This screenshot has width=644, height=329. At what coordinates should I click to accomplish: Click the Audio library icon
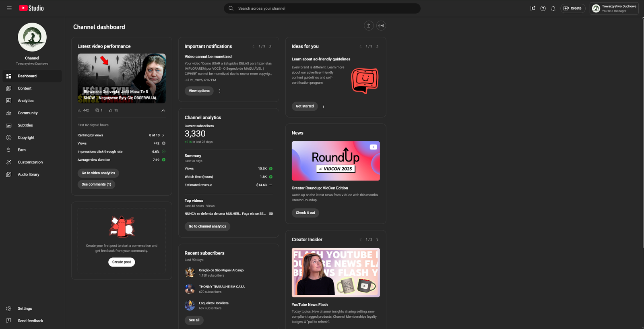(x=9, y=174)
